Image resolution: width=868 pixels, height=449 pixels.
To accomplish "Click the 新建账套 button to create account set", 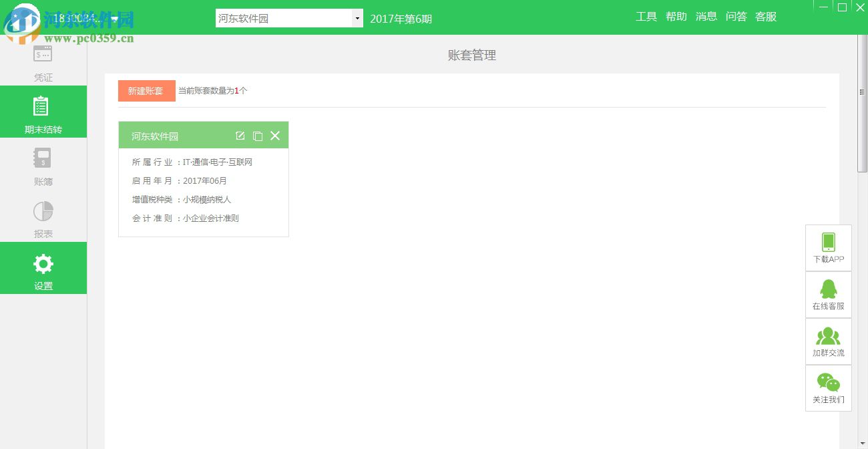I will [x=146, y=91].
